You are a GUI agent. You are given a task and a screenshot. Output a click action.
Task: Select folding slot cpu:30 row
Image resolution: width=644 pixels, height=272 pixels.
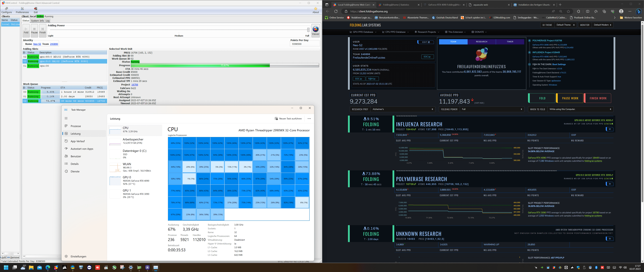[x=65, y=66]
